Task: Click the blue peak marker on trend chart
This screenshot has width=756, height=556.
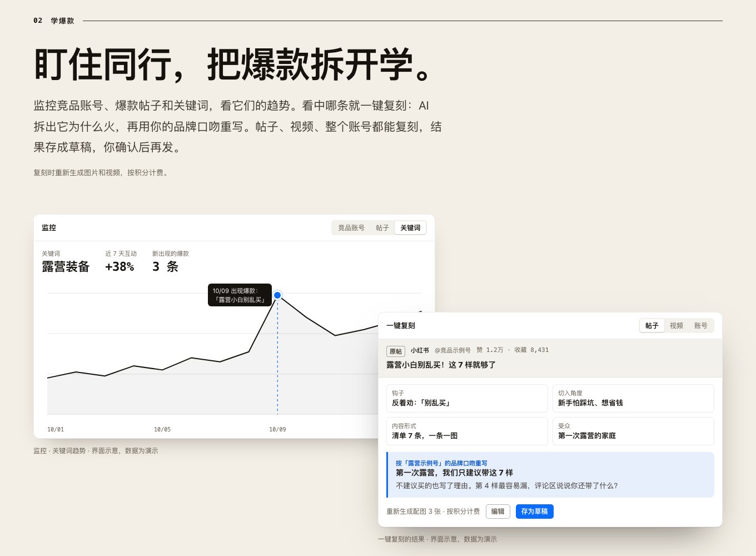Action: [277, 295]
